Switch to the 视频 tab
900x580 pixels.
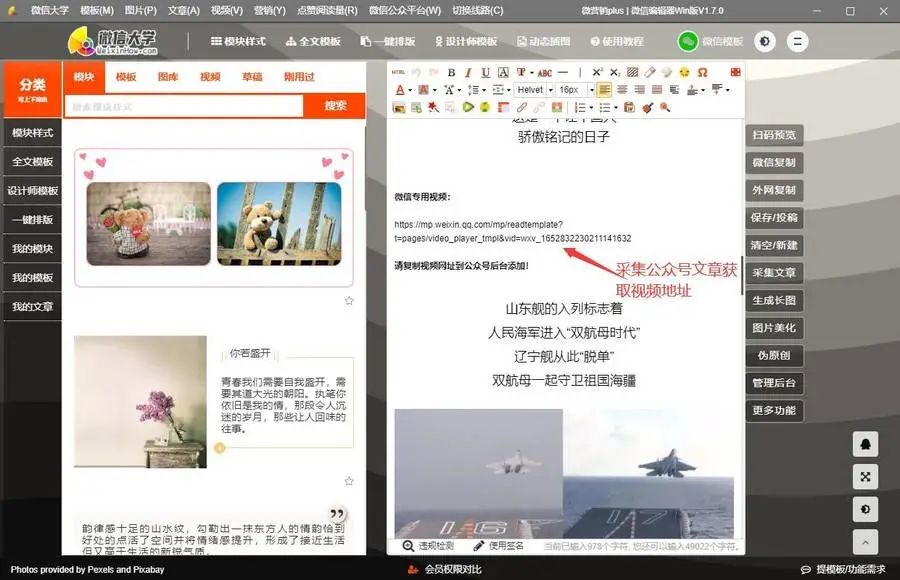[210, 76]
